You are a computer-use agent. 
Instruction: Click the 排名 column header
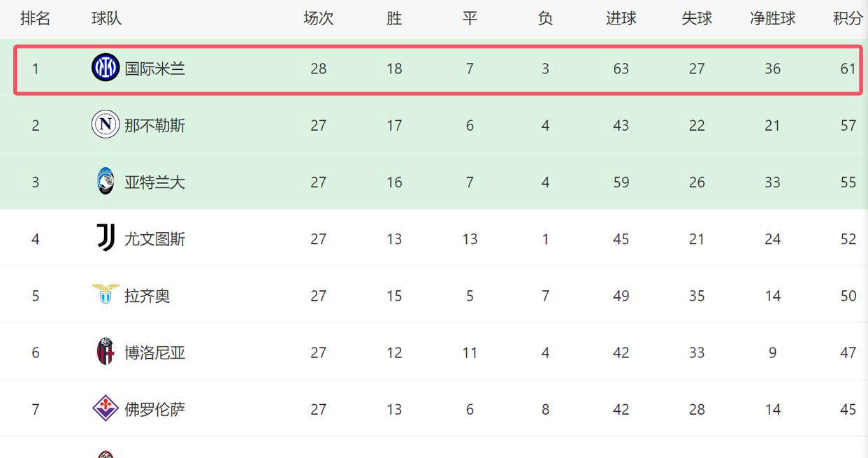coord(36,18)
